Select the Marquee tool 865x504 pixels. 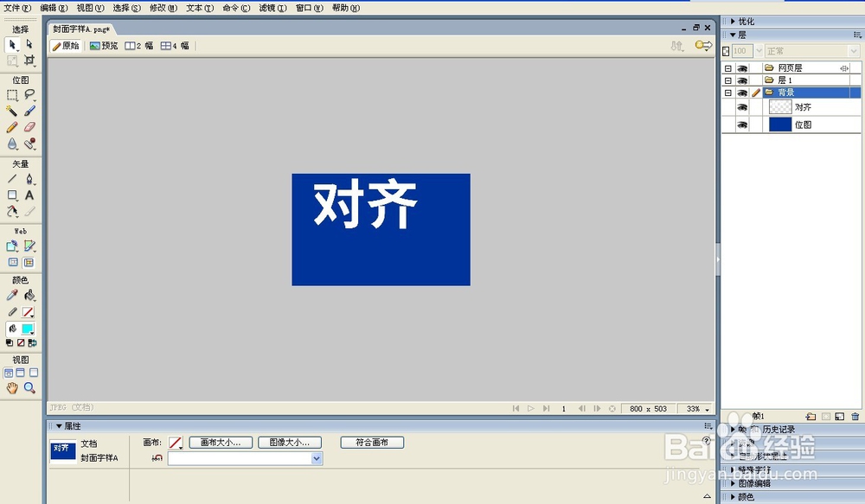coord(12,95)
